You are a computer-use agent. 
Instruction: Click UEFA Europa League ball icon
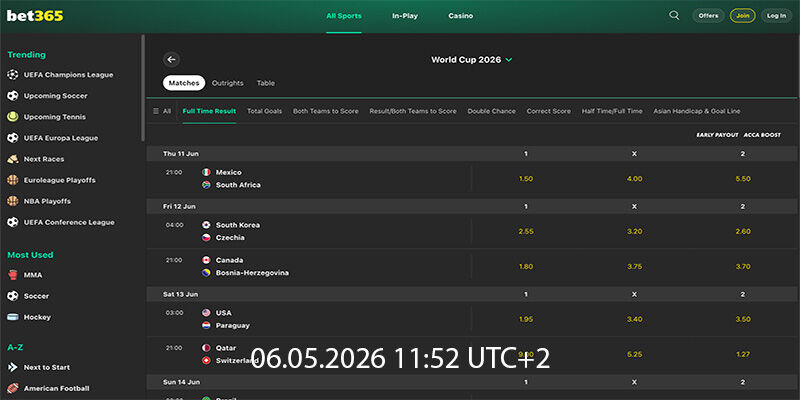(x=13, y=138)
